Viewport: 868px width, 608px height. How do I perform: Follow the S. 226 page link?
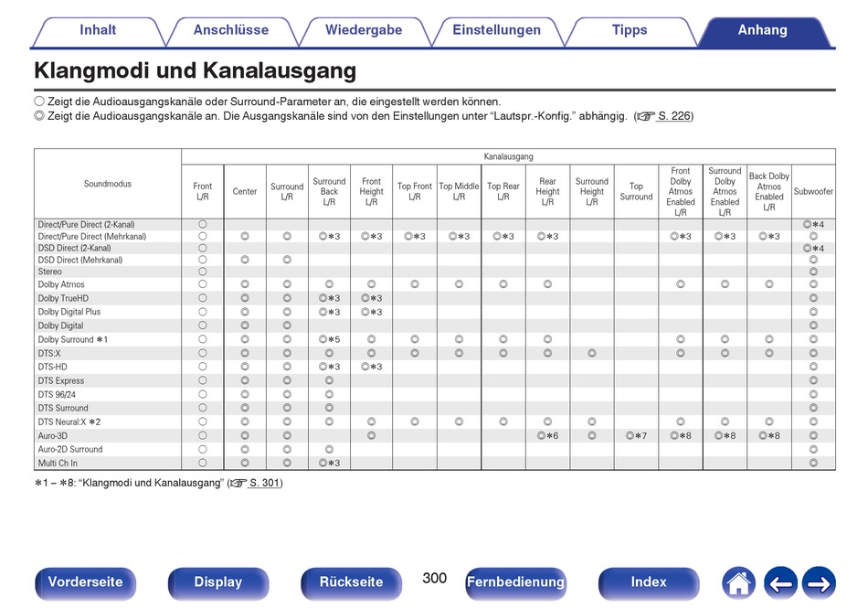point(674,116)
